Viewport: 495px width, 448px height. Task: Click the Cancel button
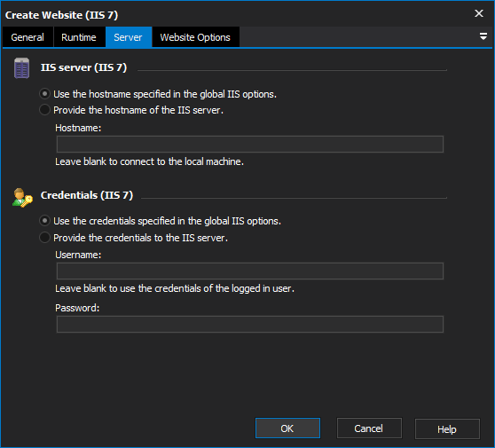pyautogui.click(x=369, y=428)
